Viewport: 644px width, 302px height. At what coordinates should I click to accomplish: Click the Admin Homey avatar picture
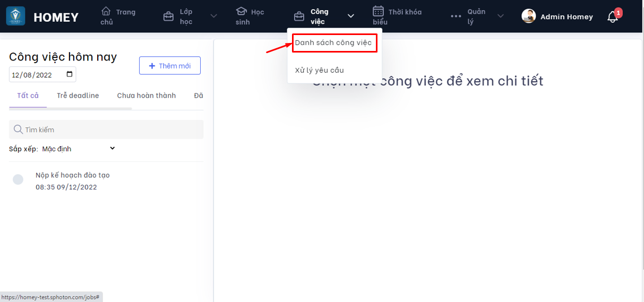tap(528, 16)
